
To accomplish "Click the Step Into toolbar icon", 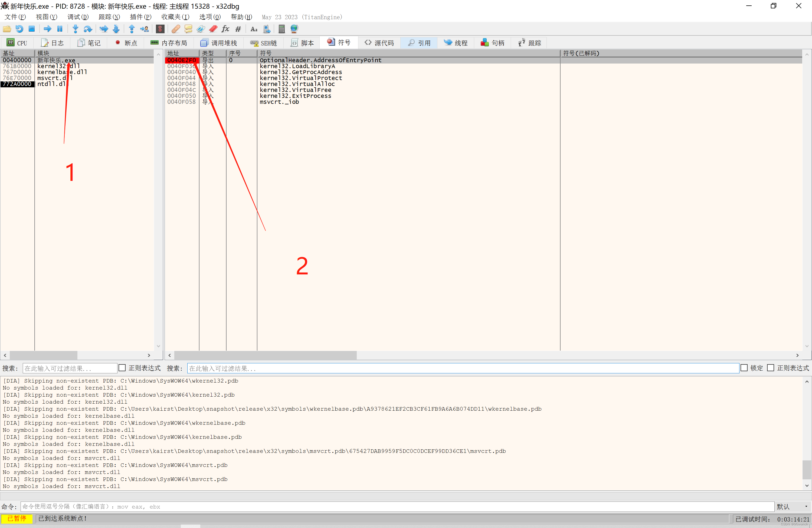I will [x=76, y=29].
